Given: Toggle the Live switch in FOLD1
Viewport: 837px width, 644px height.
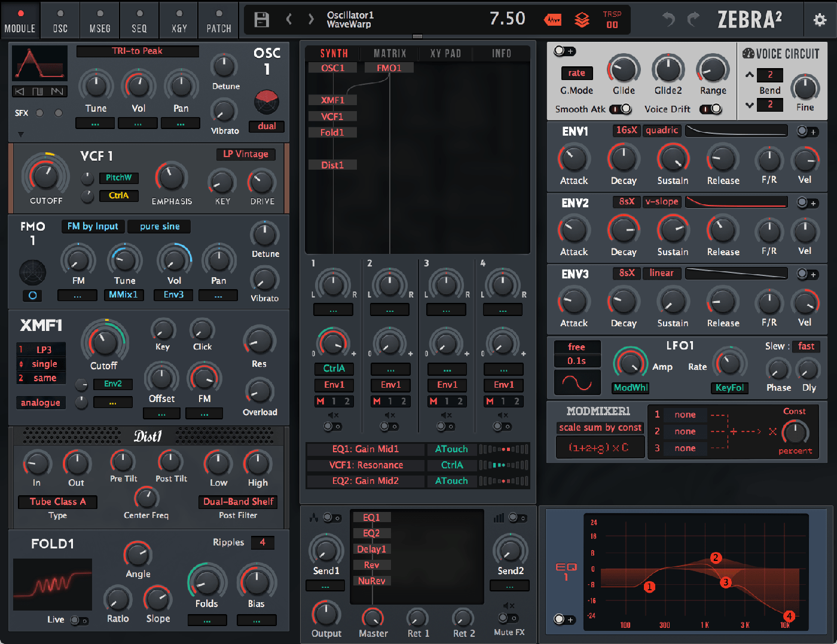Looking at the screenshot, I should (x=80, y=621).
